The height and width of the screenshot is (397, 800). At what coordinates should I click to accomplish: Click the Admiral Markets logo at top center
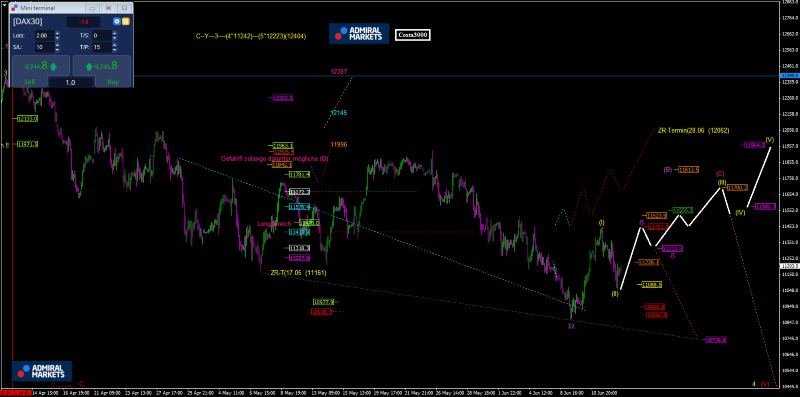359,33
